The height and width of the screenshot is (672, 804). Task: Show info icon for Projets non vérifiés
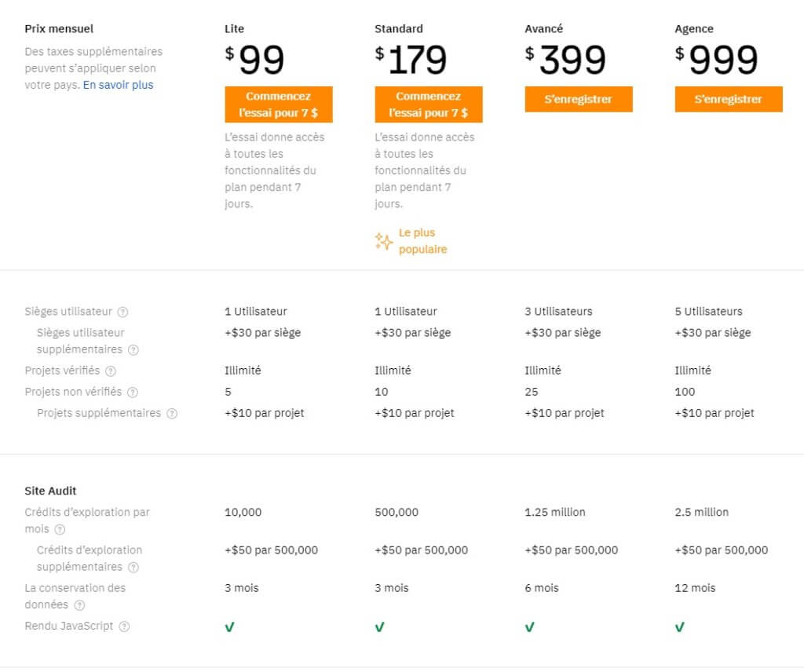point(133,393)
